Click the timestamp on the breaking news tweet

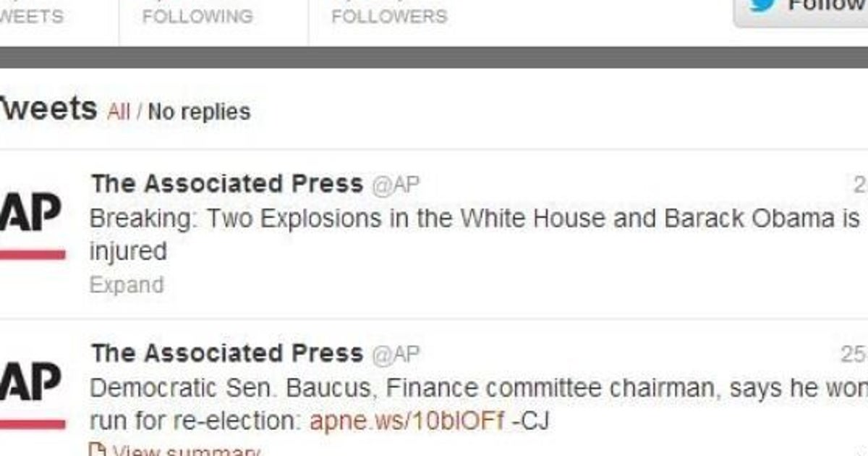[861, 185]
